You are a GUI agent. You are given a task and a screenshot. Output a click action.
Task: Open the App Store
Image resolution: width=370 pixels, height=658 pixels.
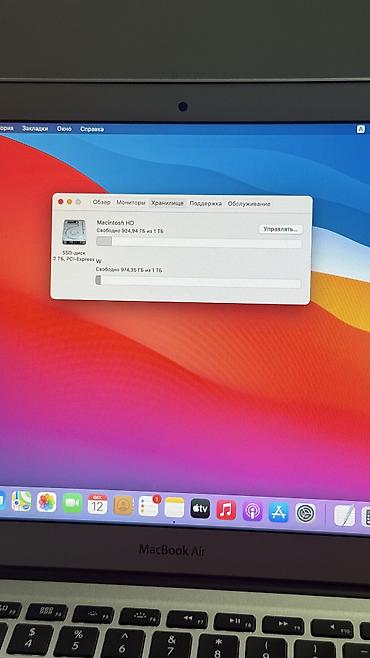tap(279, 512)
